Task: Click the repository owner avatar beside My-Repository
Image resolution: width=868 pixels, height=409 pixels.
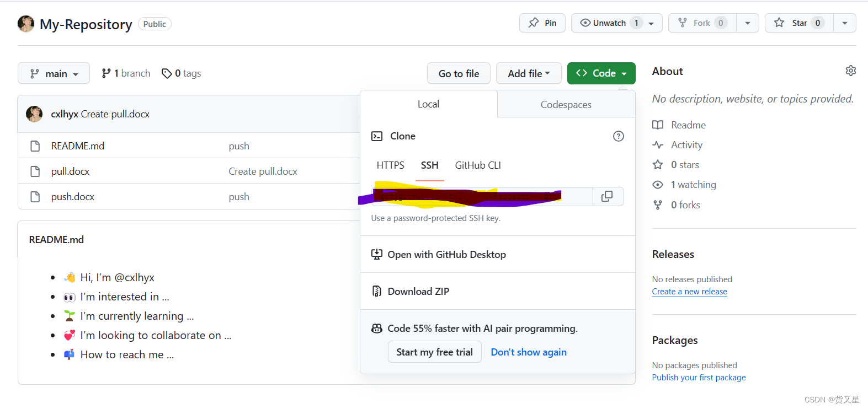Action: [x=26, y=24]
